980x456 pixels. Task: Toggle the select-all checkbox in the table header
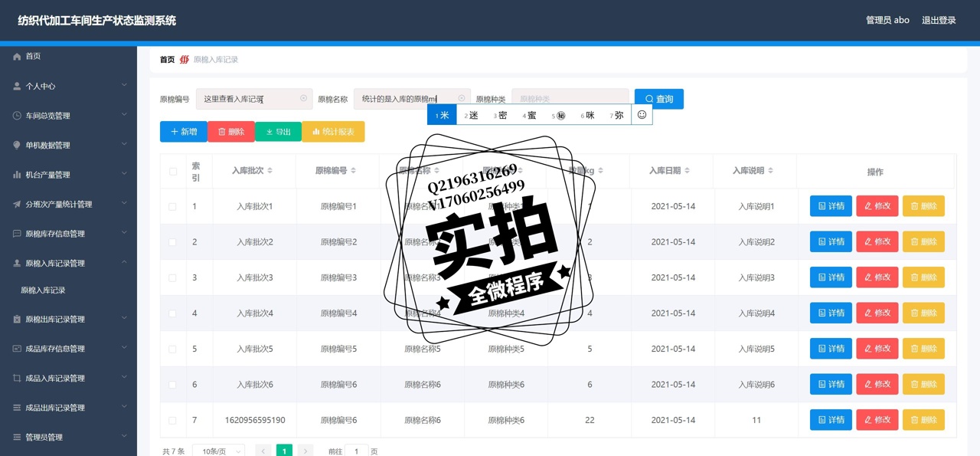173,172
